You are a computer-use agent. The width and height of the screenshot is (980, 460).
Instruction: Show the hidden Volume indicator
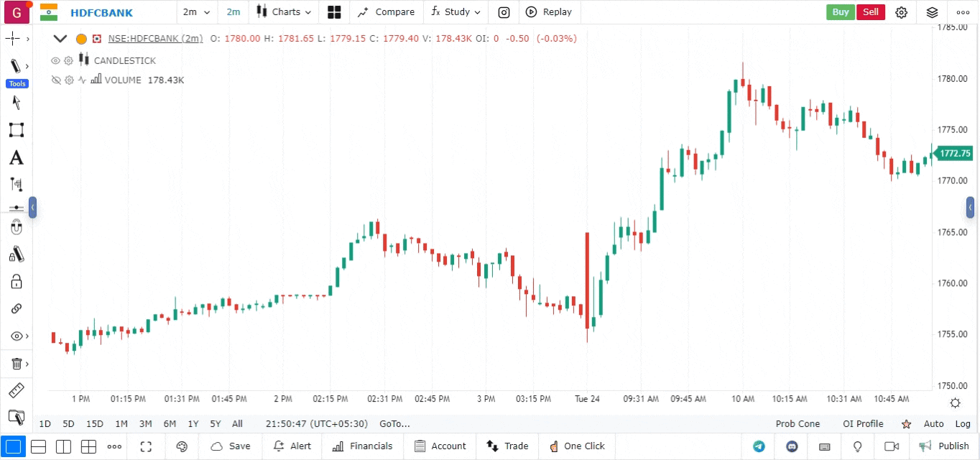coord(55,80)
